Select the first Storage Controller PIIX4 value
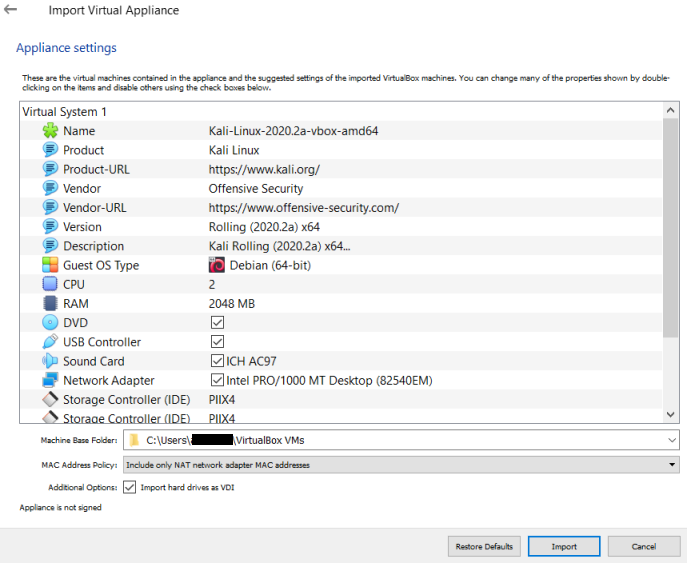This screenshot has width=687, height=563. (x=222, y=400)
